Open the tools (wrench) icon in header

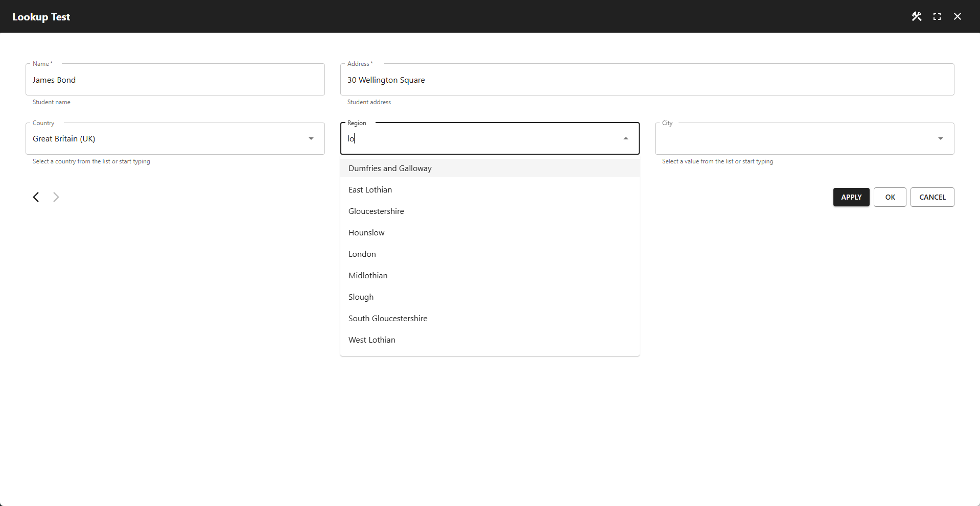(916, 16)
